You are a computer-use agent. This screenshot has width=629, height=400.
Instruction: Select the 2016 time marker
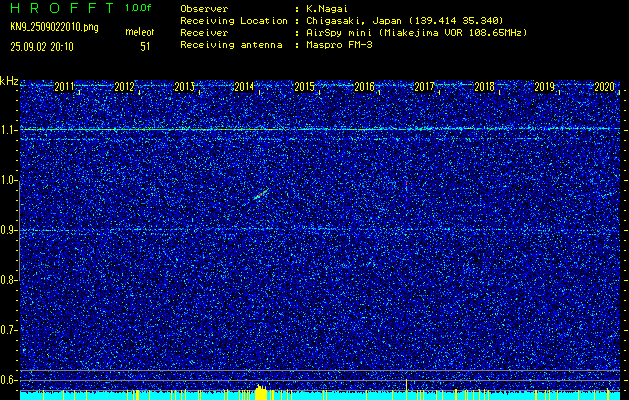(x=365, y=87)
